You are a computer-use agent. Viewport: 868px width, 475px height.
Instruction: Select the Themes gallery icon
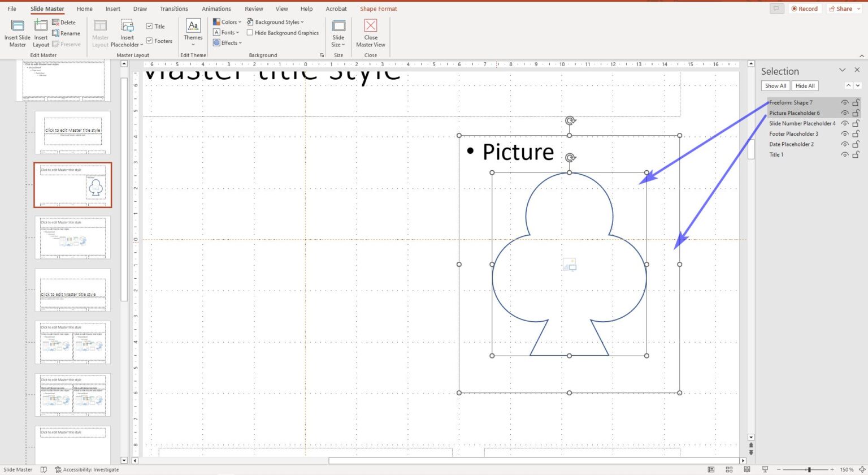pyautogui.click(x=193, y=31)
